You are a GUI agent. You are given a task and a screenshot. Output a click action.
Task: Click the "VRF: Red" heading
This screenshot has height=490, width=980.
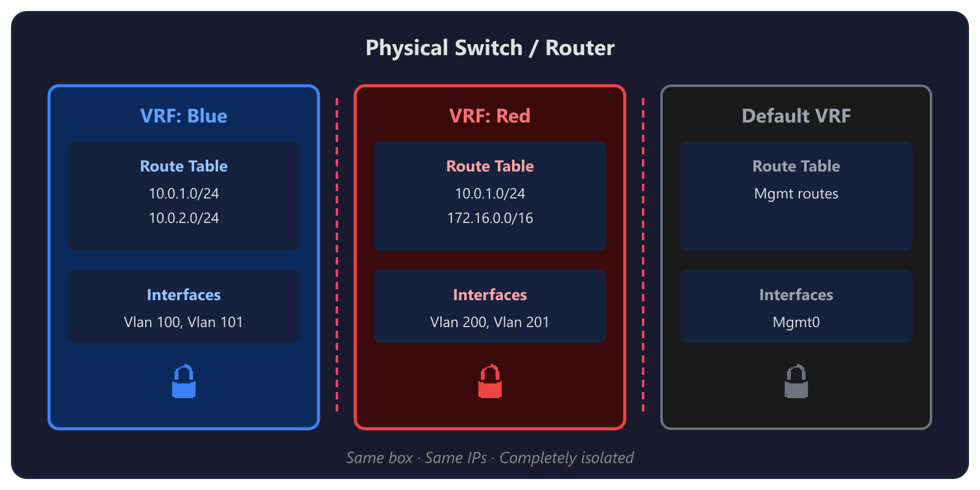pyautogui.click(x=490, y=116)
